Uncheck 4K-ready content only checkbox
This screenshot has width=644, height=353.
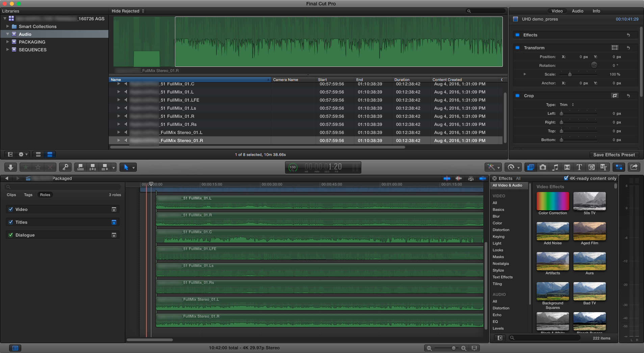click(566, 178)
